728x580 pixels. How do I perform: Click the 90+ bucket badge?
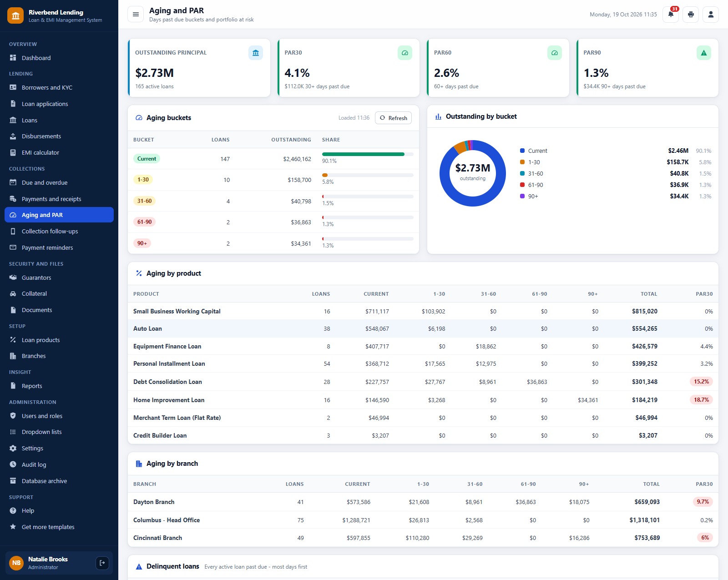click(x=142, y=243)
